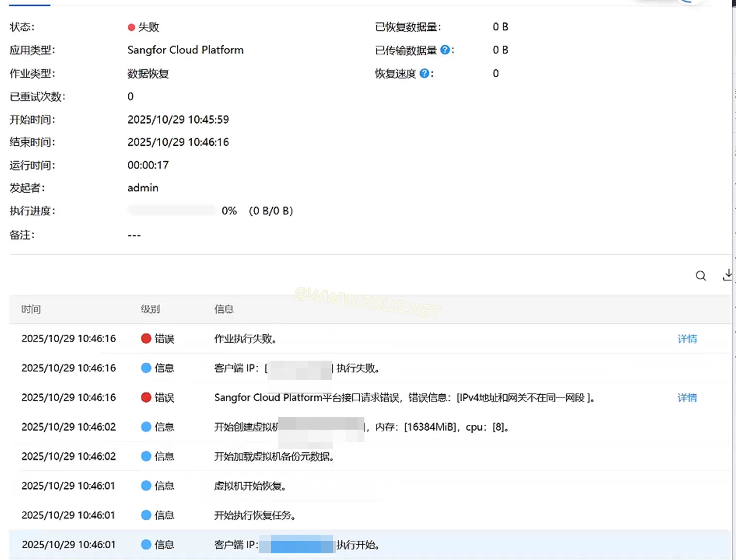Viewport: 736px width, 560px height.
Task: Click the 已恢复数据量 label
Action: pos(408,27)
